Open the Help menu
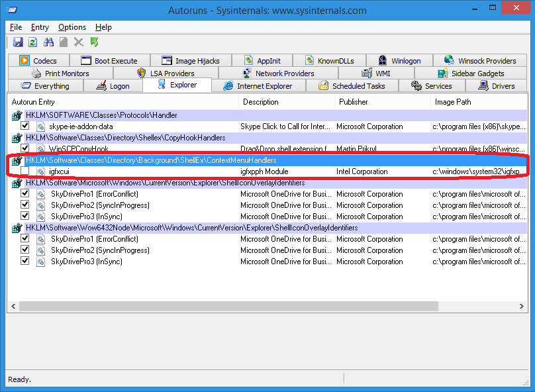The width and height of the screenshot is (535, 392). (x=103, y=27)
